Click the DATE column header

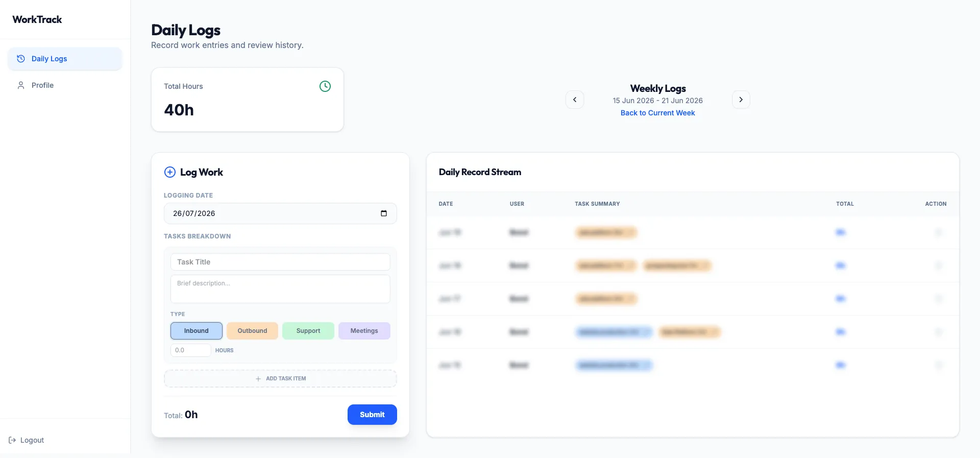point(446,204)
